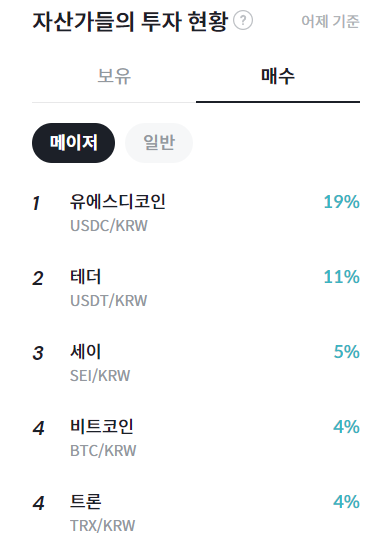Viewport: 382px width, 550px height.
Task: Choose the 메이저 filter pill
Action: (73, 143)
